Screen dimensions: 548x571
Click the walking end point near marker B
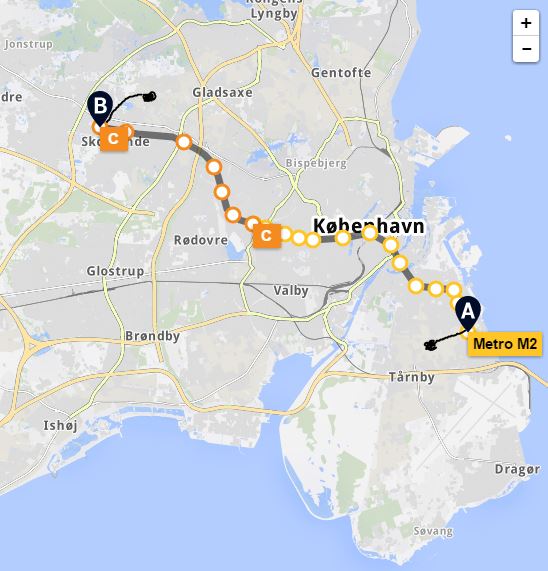[x=150, y=97]
